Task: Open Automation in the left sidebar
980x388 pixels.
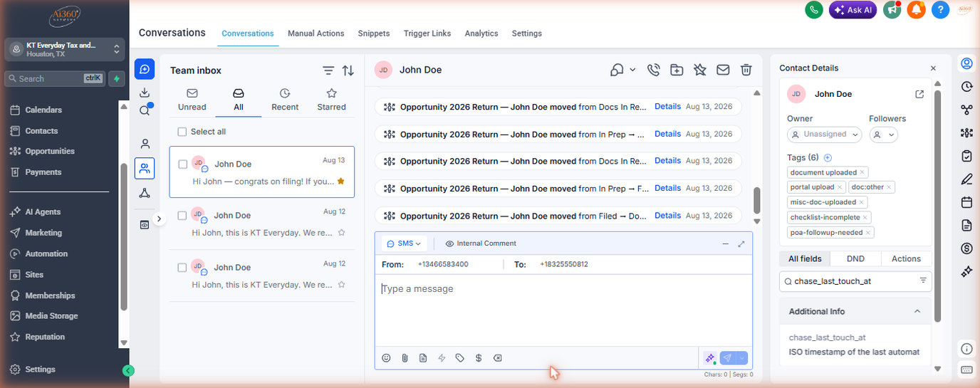Action: click(x=46, y=254)
